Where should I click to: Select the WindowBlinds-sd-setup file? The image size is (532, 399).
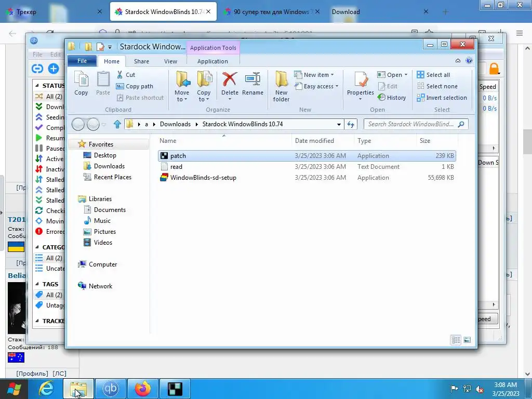coord(307,178)
